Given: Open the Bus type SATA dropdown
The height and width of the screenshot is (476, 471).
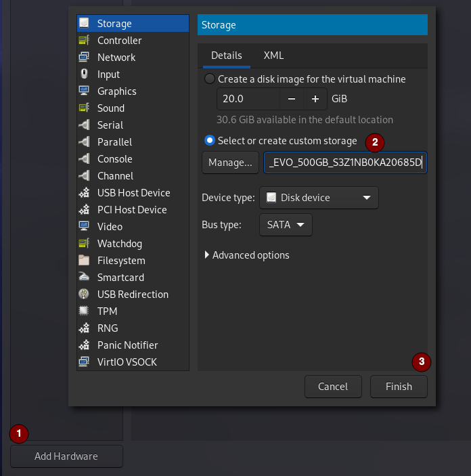Looking at the screenshot, I should tap(286, 225).
